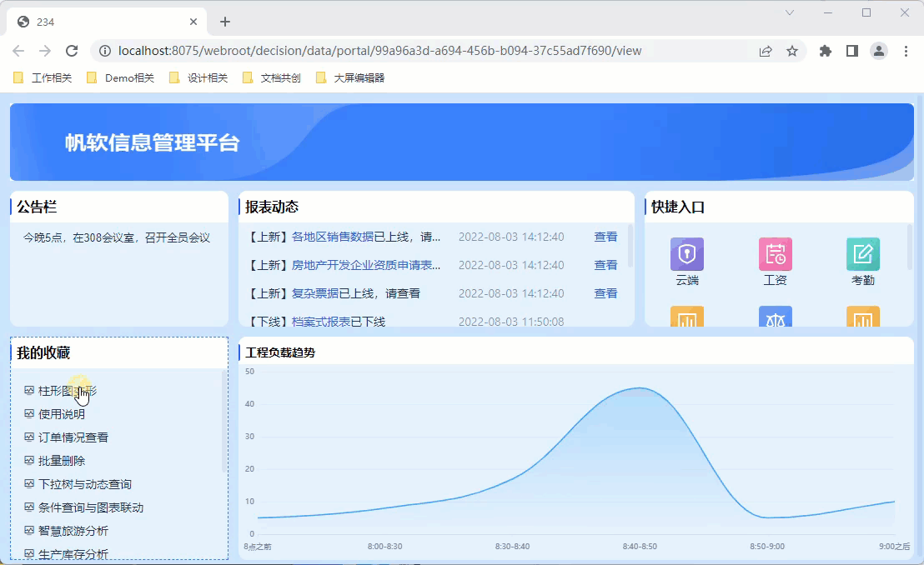
Task: Open the 考勤 shortcut icon
Action: click(863, 254)
